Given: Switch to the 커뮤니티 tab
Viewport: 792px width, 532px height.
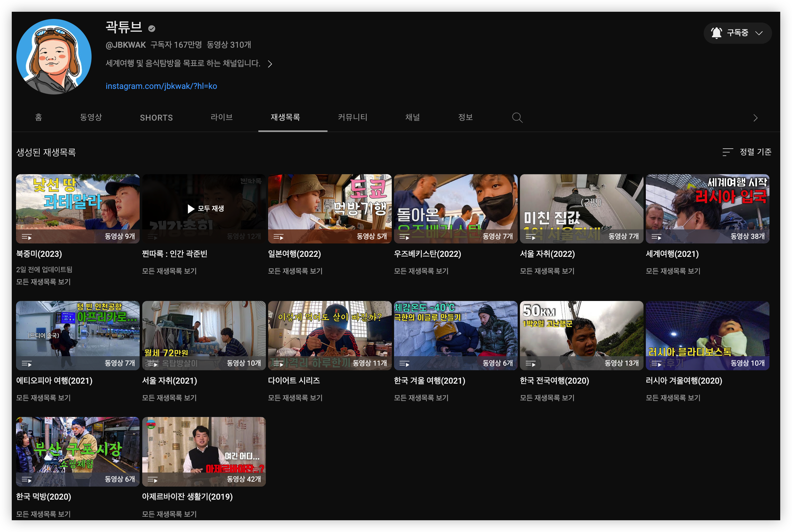Looking at the screenshot, I should (x=353, y=117).
